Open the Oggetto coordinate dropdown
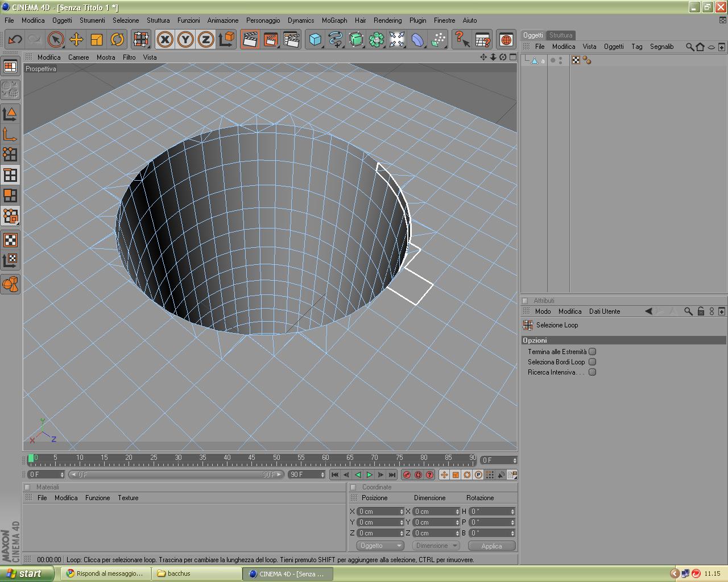 (380, 546)
